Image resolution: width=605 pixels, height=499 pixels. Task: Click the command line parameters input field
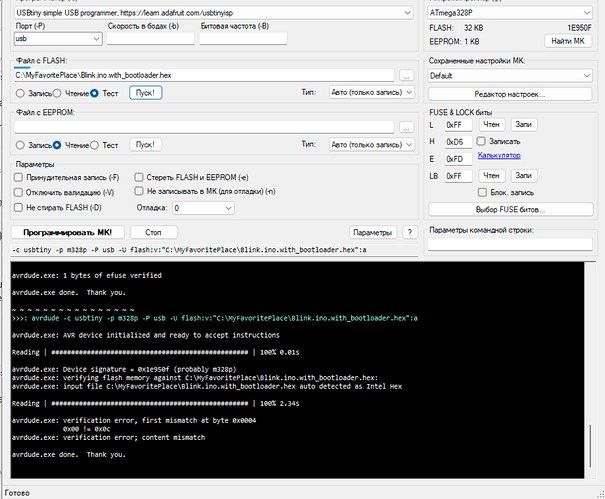[510, 244]
